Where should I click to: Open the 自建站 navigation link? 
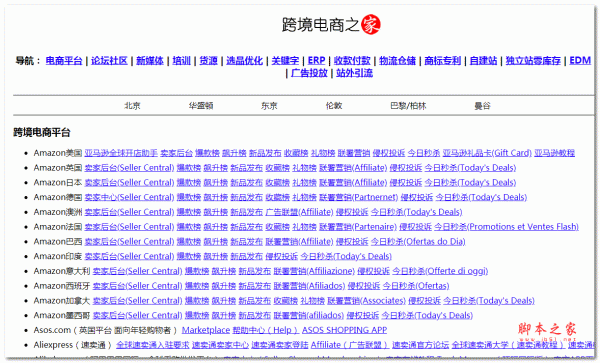pyautogui.click(x=483, y=60)
